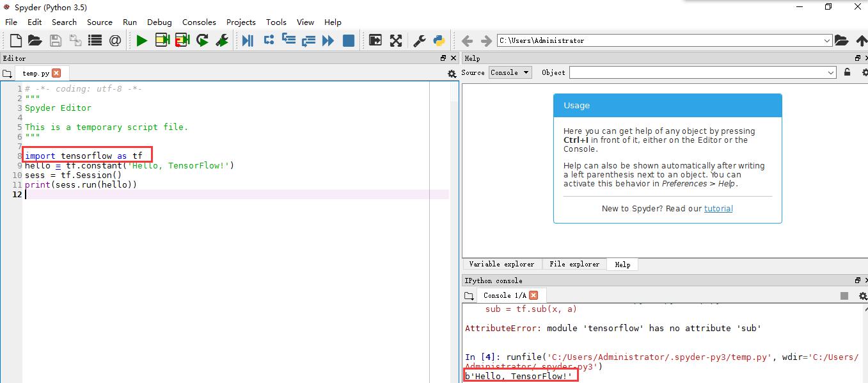The width and height of the screenshot is (868, 383).
Task: Re-run the last script icon
Action: click(x=202, y=41)
